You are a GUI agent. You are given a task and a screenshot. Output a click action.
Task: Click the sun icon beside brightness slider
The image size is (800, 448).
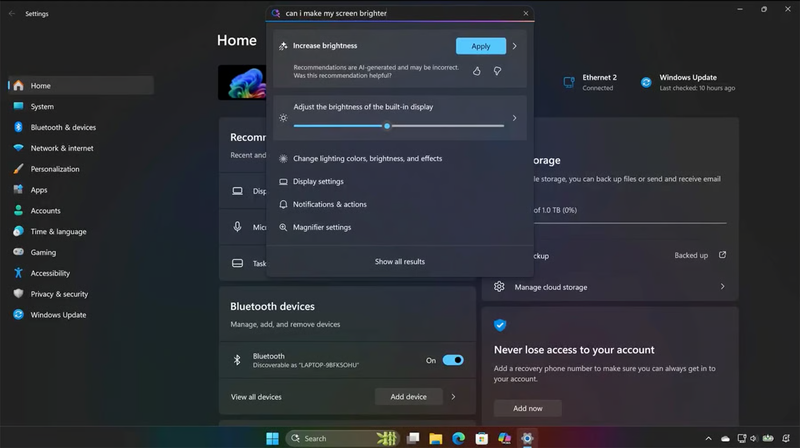[x=283, y=118]
